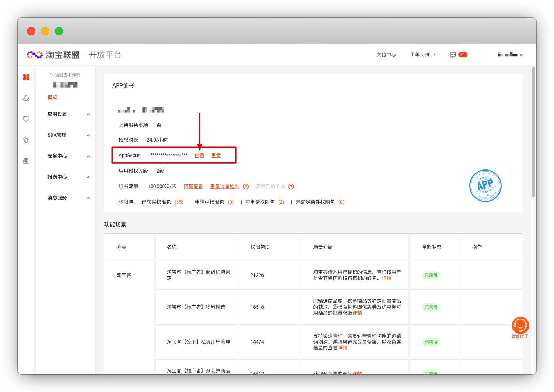Click help icon beside 流量自助申请
This screenshot has height=392, width=554.
(291, 187)
